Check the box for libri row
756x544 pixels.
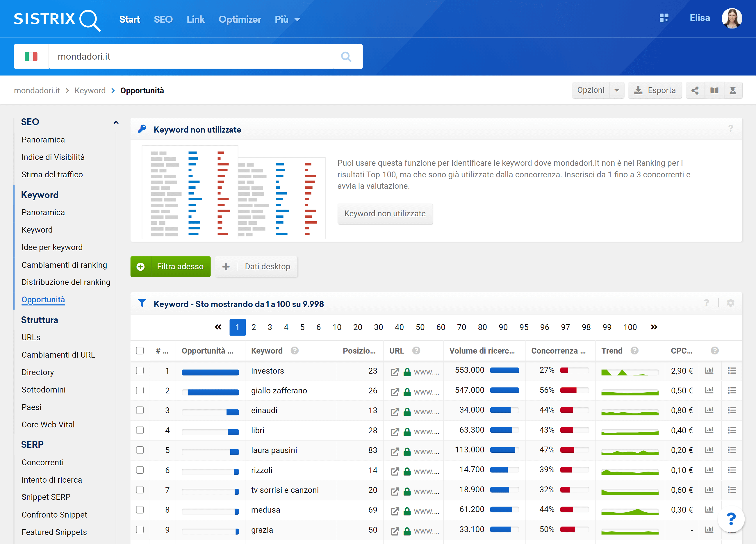140,430
